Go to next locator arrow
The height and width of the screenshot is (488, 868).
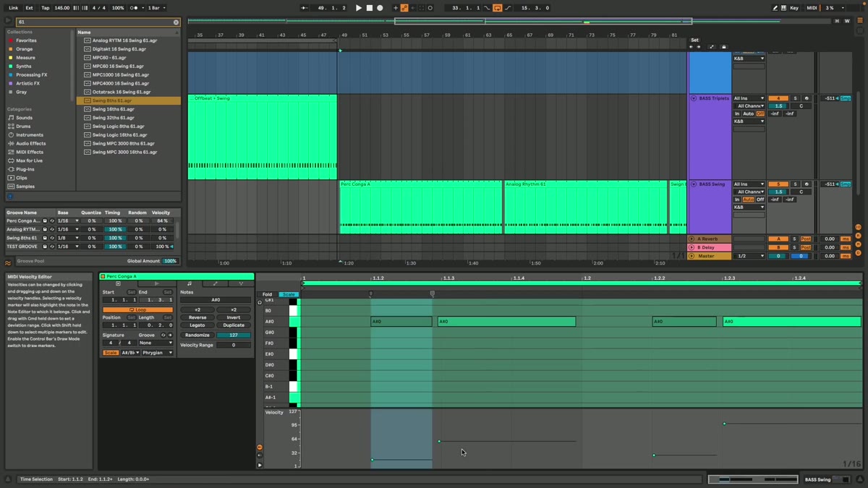pos(699,47)
